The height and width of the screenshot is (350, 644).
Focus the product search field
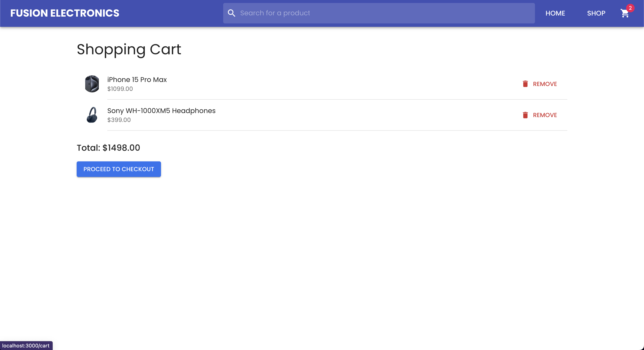click(x=379, y=13)
